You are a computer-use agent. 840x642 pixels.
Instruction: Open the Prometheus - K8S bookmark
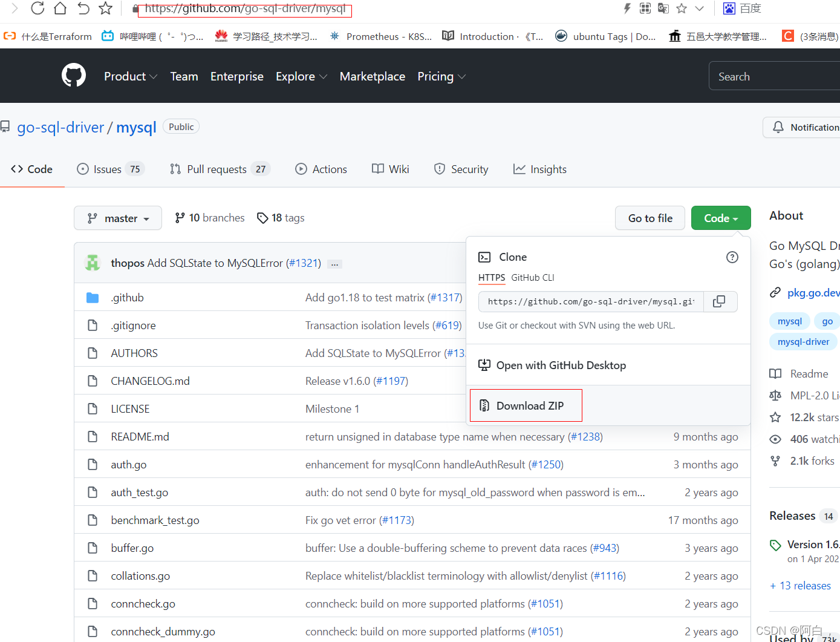(380, 36)
